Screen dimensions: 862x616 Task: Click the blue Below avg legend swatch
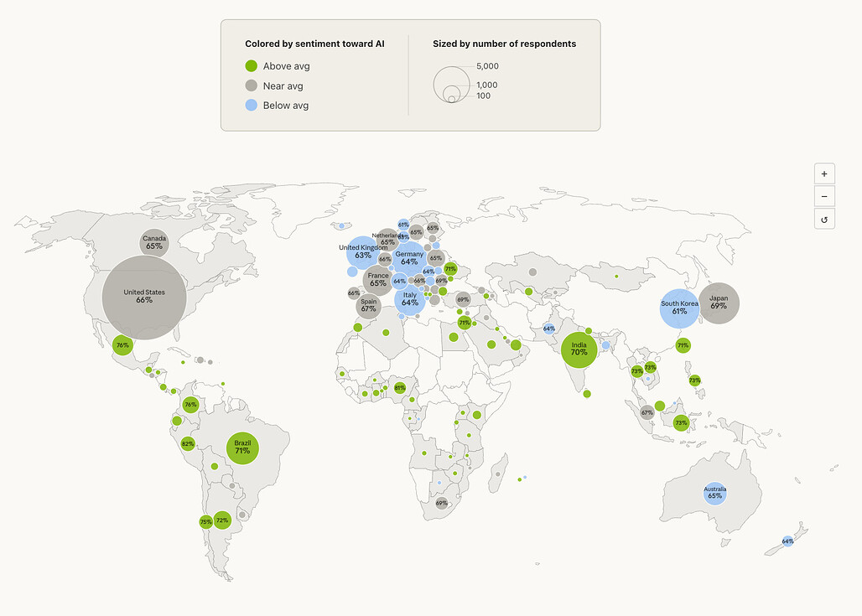click(251, 106)
